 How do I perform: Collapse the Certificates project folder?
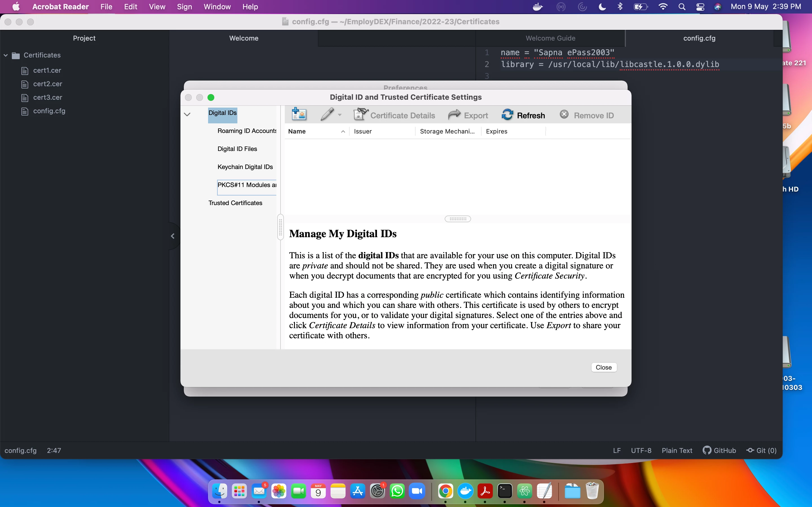[x=6, y=55]
